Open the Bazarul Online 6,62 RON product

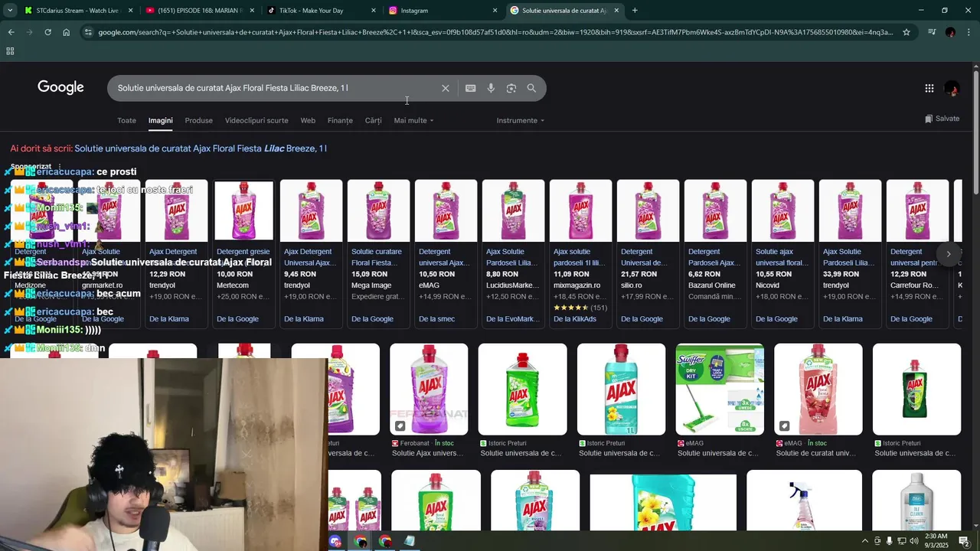[x=715, y=253]
